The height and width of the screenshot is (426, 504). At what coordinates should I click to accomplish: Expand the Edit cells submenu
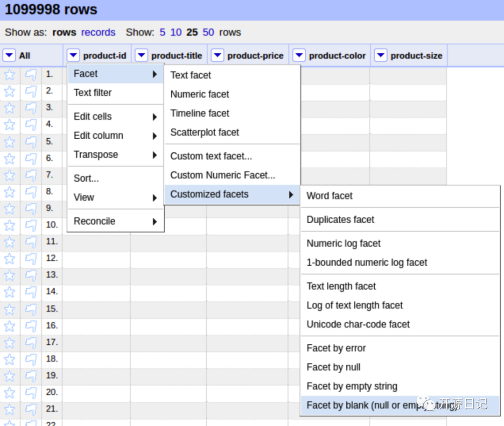(x=116, y=116)
